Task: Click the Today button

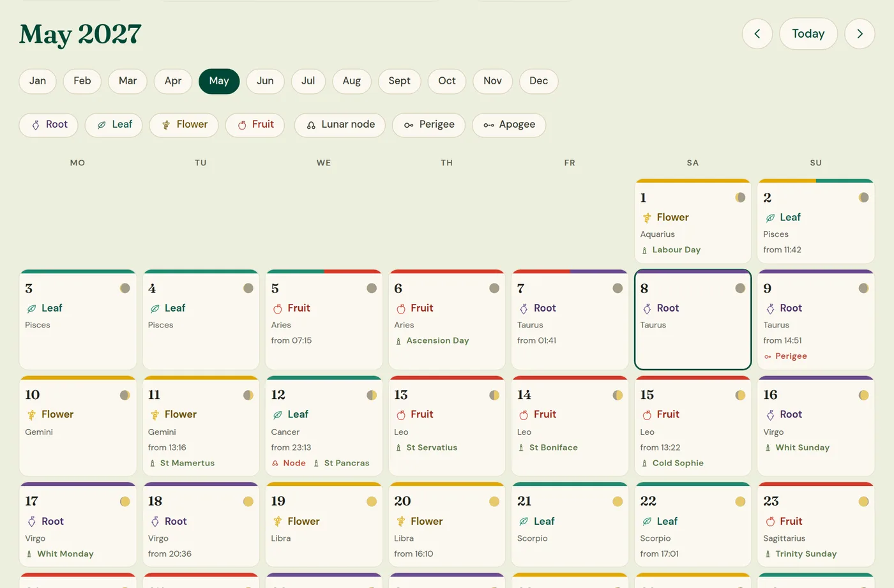Action: [x=808, y=34]
